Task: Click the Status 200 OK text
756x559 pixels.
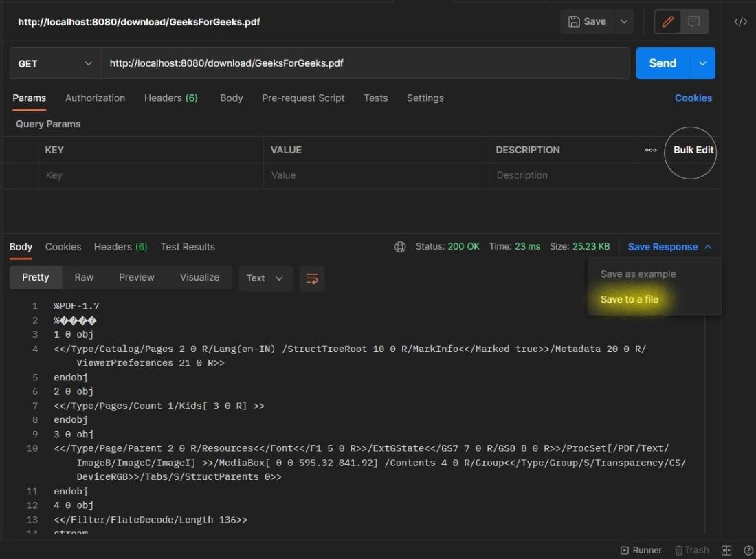Action: pyautogui.click(x=447, y=246)
